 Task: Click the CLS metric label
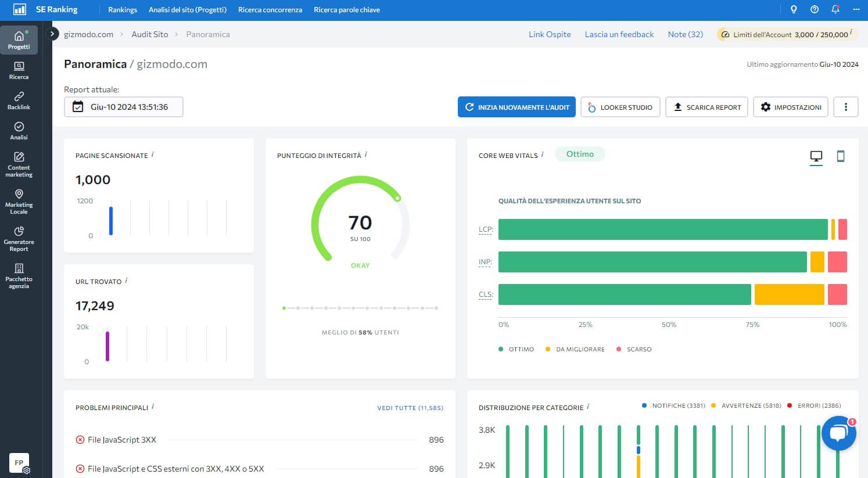[486, 294]
